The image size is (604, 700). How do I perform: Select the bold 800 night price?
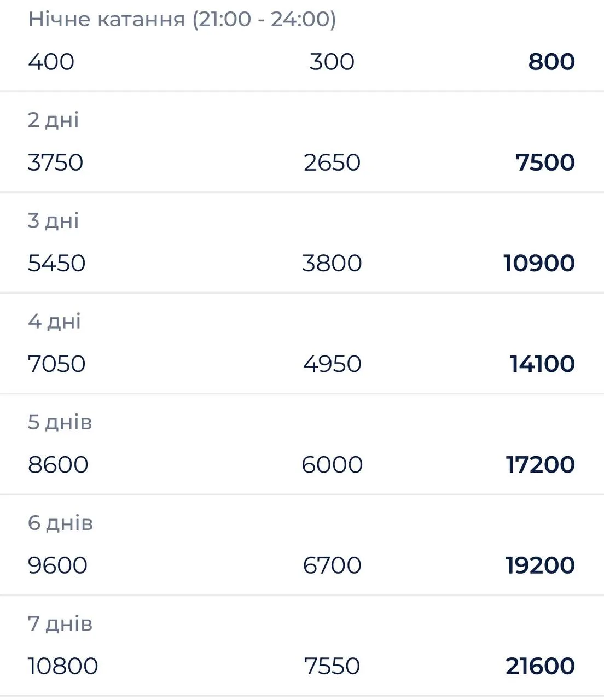[551, 62]
